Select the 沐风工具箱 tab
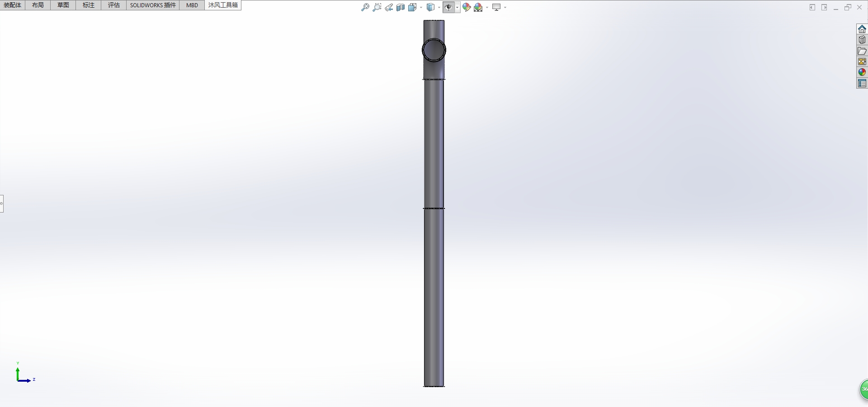The width and height of the screenshot is (868, 407). (223, 5)
